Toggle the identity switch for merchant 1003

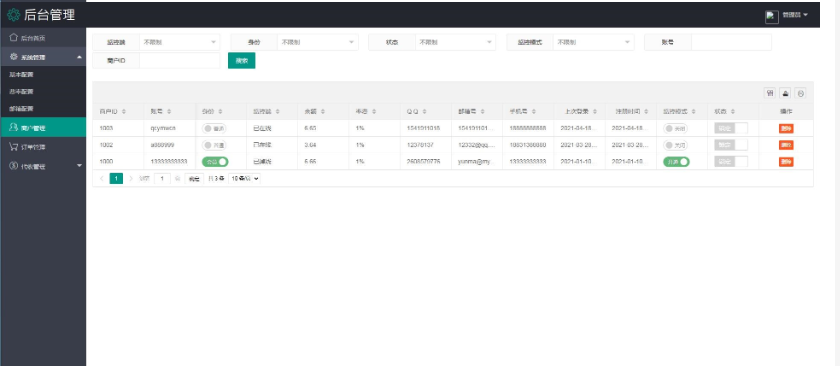214,129
